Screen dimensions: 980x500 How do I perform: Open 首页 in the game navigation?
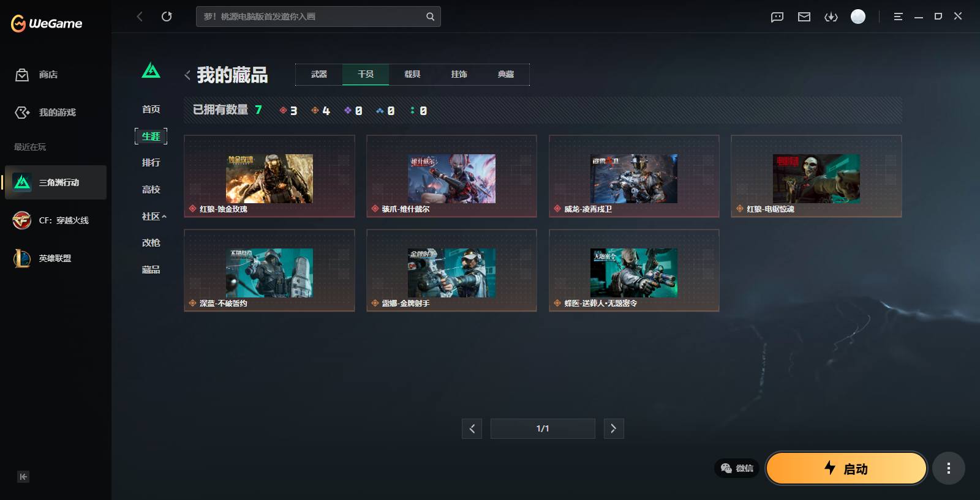[x=151, y=109]
